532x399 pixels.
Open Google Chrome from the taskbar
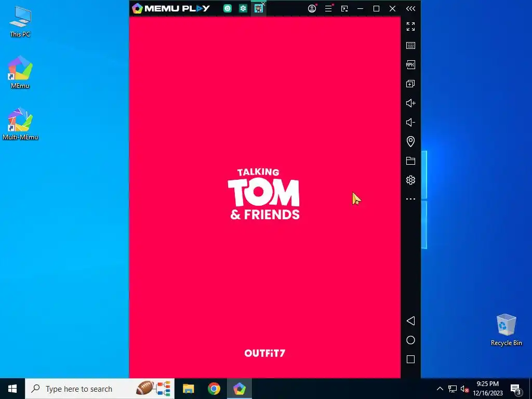click(x=214, y=389)
